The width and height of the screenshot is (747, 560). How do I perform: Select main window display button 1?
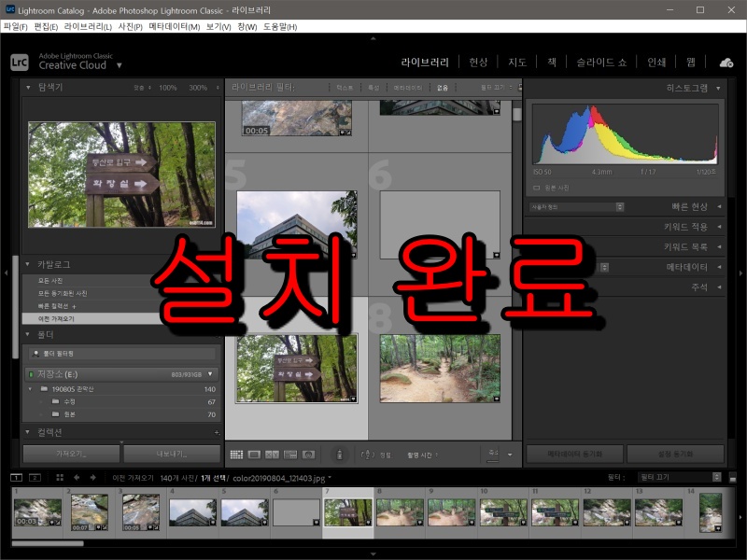point(16,477)
